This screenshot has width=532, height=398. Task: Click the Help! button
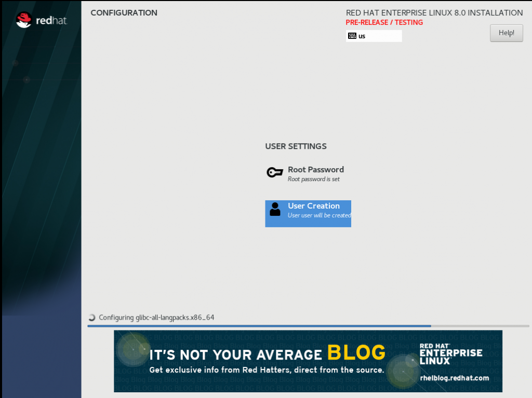[x=506, y=33]
